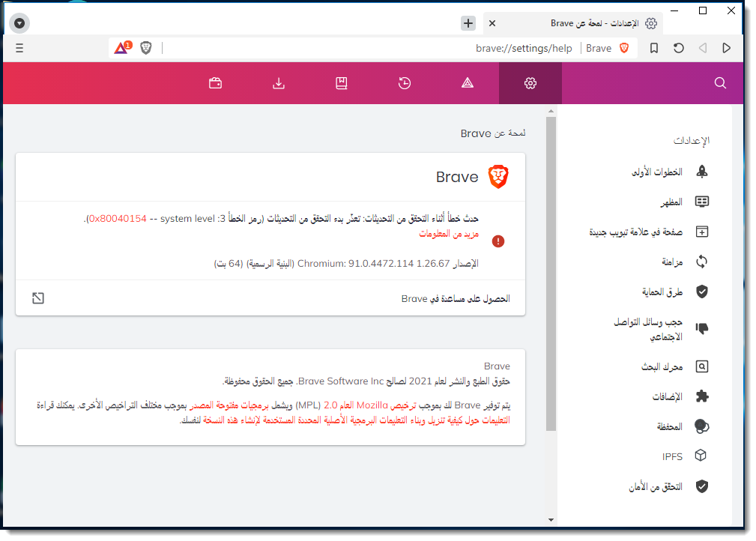Click the الإعدادات sidebar heading

(692, 140)
